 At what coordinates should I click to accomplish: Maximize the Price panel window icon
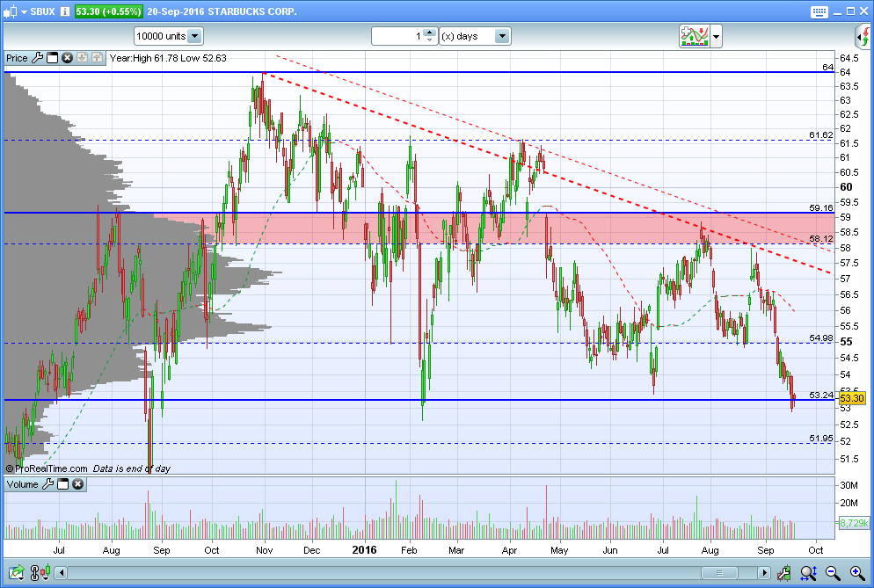coord(53,58)
